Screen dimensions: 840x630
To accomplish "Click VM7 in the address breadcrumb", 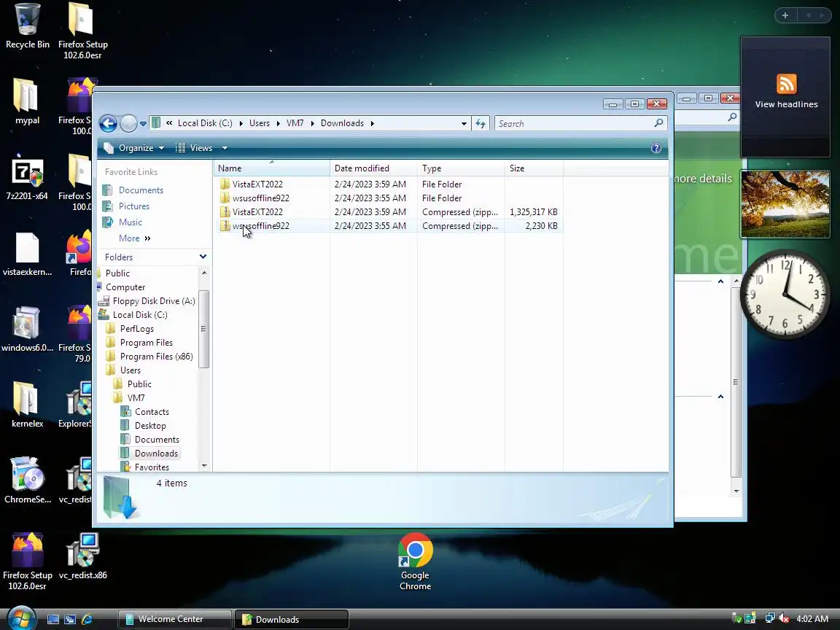I will [x=295, y=123].
